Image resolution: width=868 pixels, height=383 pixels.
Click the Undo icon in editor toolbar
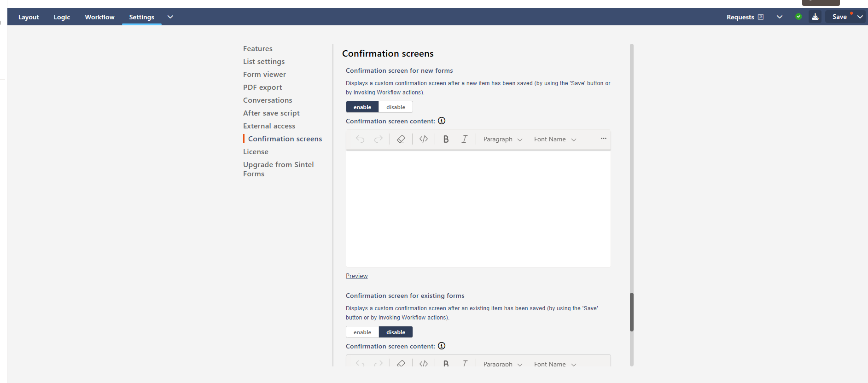(x=360, y=139)
